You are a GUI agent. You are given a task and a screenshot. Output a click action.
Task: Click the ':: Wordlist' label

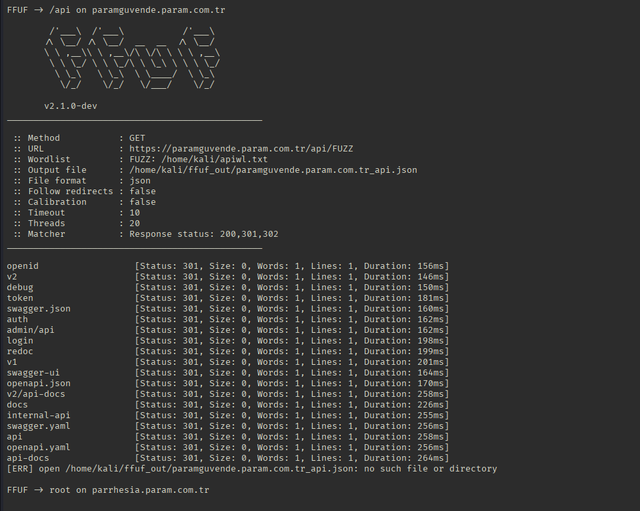click(42, 159)
